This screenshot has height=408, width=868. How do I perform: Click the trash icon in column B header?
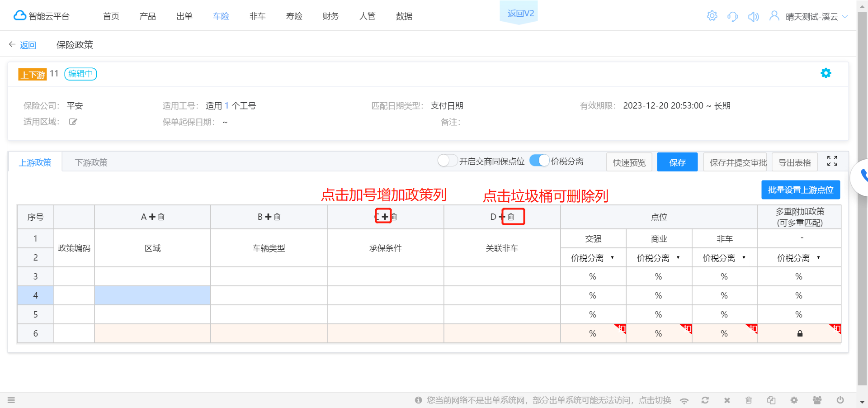277,217
